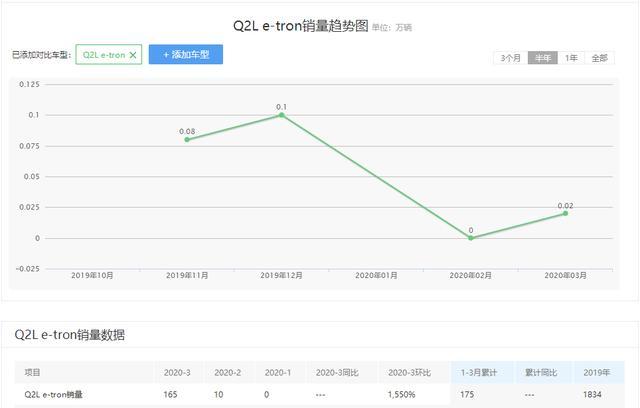The height and width of the screenshot is (408, 640).
Task: Click the 0.08 data point for 2019年11月
Action: [x=187, y=140]
